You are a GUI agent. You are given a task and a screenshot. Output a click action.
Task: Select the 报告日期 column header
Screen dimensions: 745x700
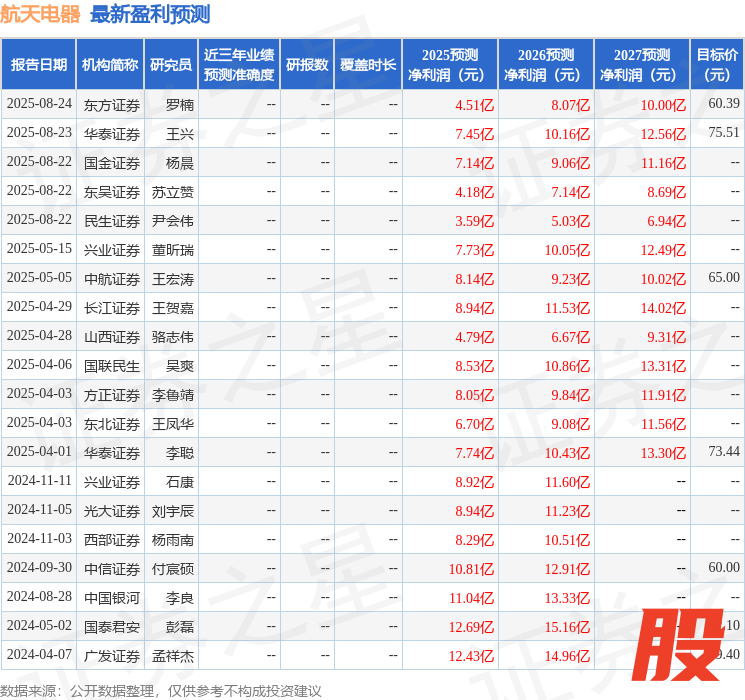coord(39,64)
